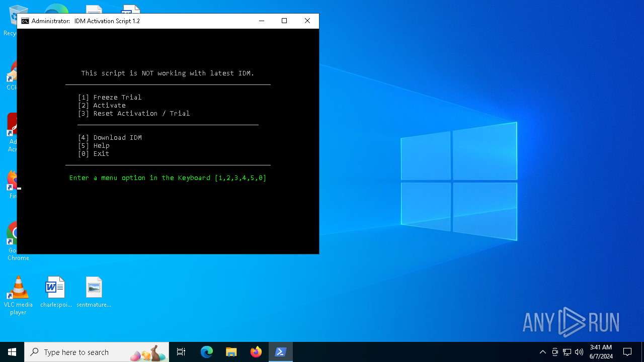Image resolution: width=644 pixels, height=362 pixels.
Task: Minimize the IDM Activation Script window
Action: point(262,21)
